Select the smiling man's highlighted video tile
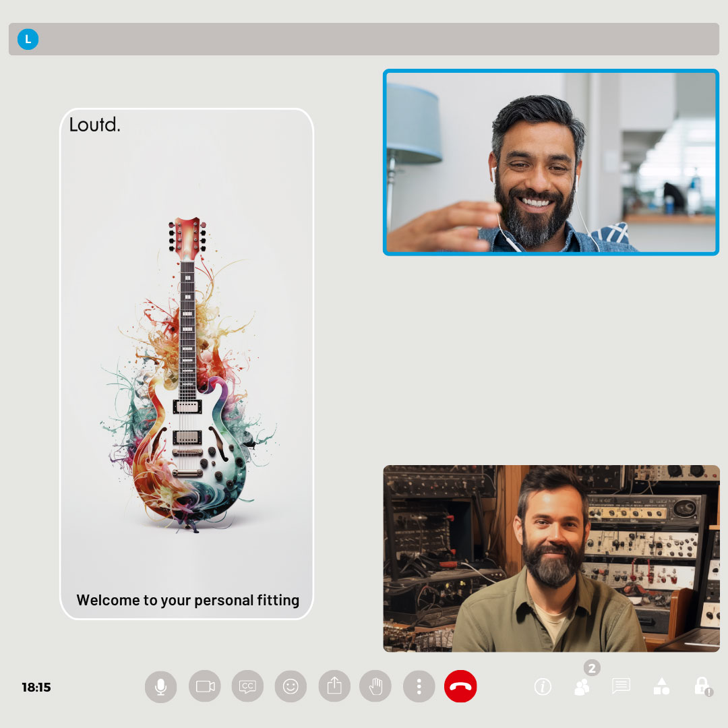The image size is (728, 728). coord(551,162)
